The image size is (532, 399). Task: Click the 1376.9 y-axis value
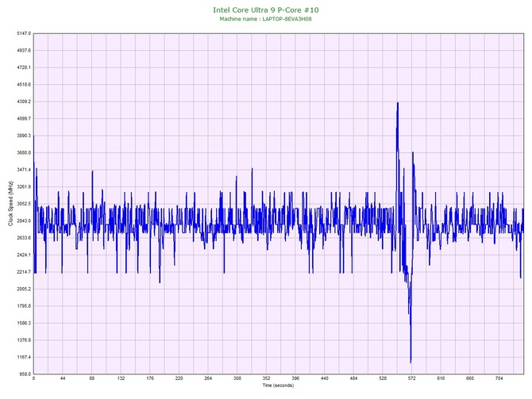tap(24, 340)
